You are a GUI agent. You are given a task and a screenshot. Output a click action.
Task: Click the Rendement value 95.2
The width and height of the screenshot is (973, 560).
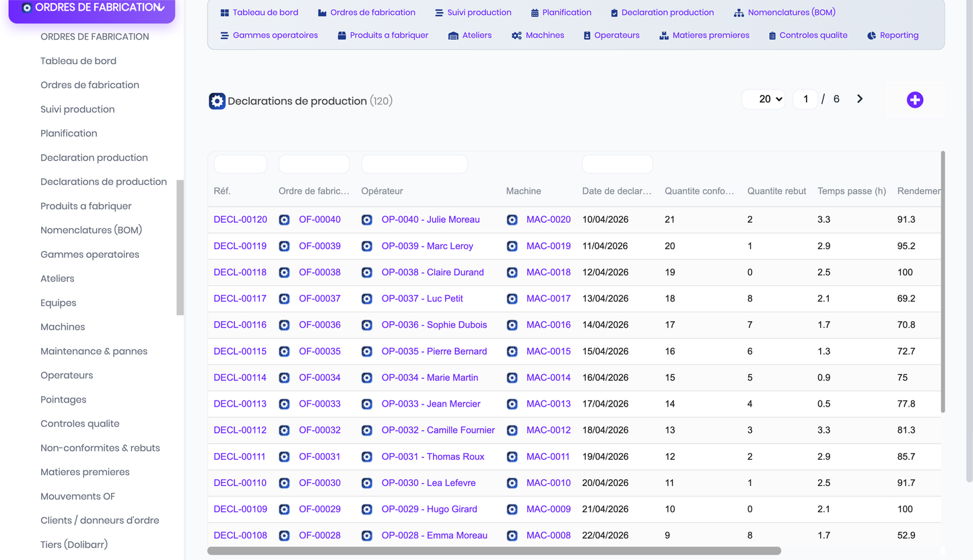tap(906, 246)
